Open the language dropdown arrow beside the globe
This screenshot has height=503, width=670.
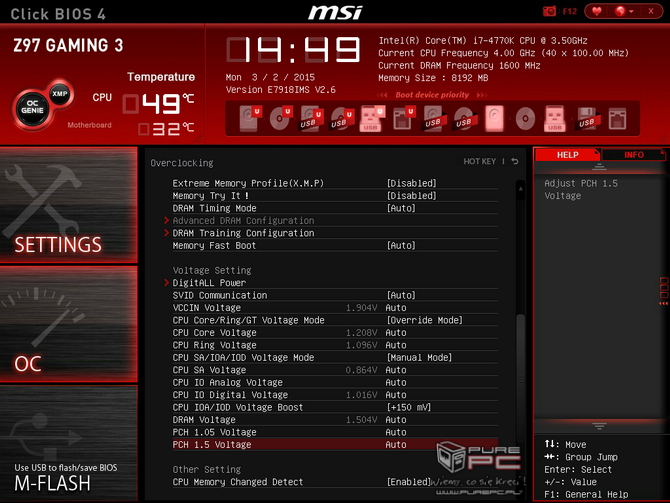631,12
